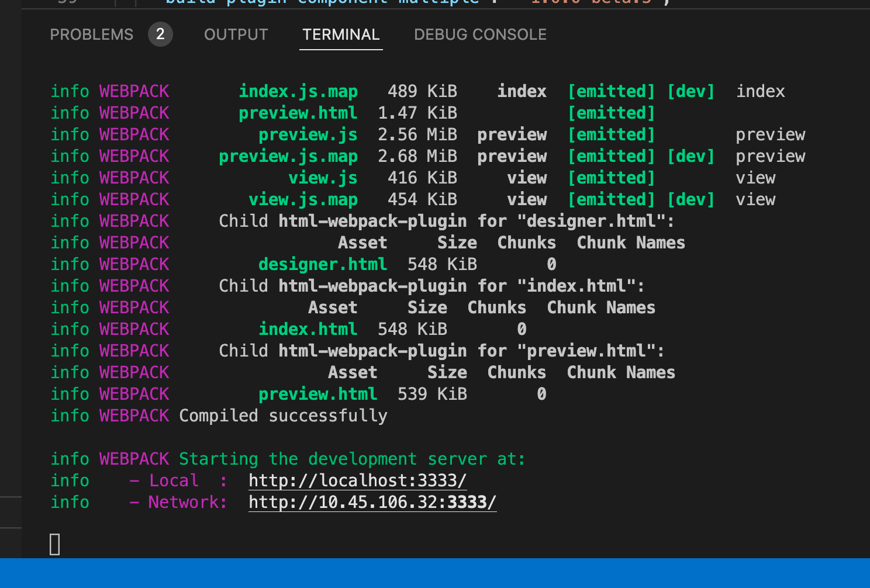This screenshot has width=870, height=588.
Task: Select the designer.html asset name
Action: pyautogui.click(x=323, y=264)
